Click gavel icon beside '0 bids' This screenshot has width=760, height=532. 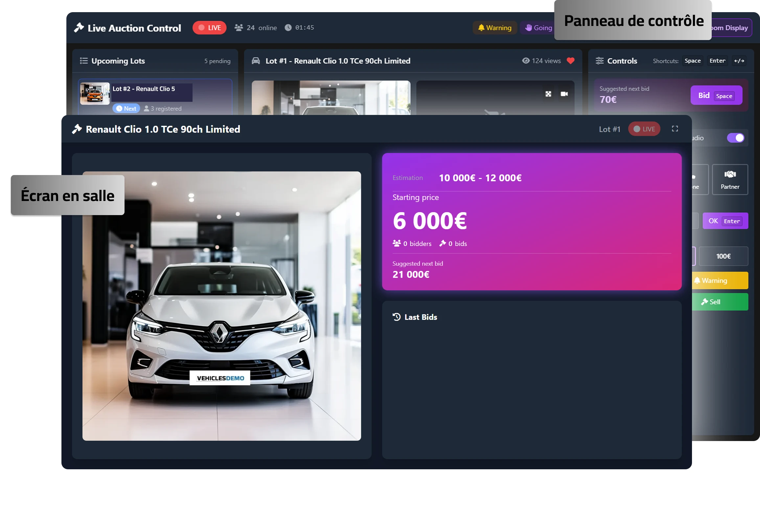(x=442, y=243)
